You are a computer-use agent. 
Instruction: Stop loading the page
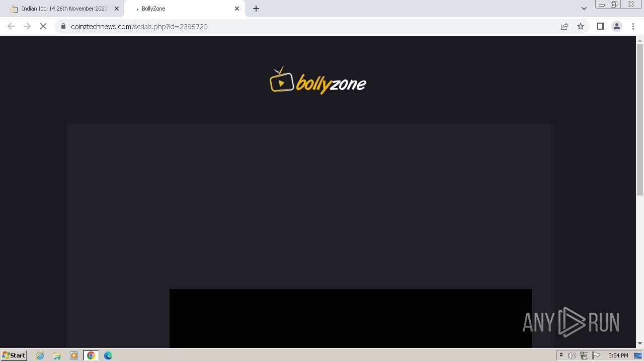tap(43, 26)
